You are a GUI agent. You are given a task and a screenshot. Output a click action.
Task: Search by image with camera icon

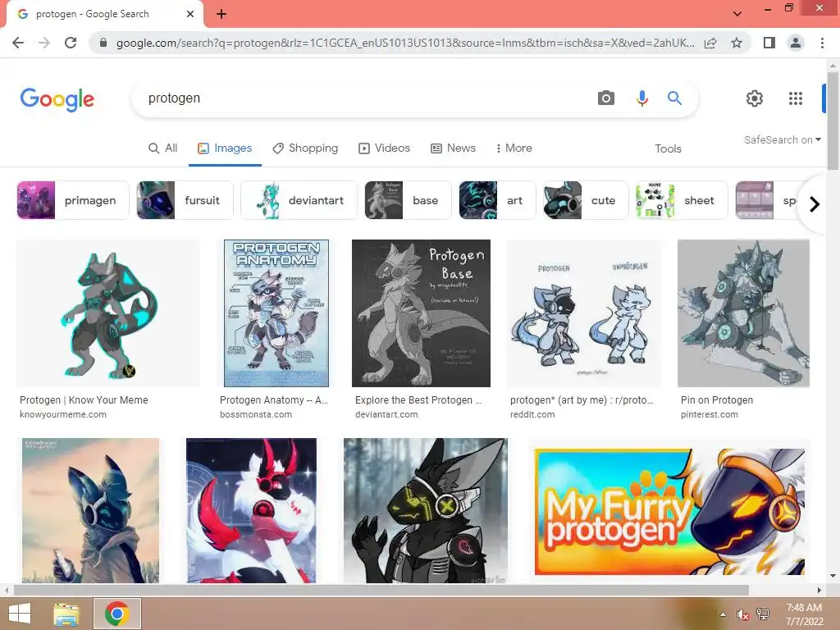click(x=606, y=98)
